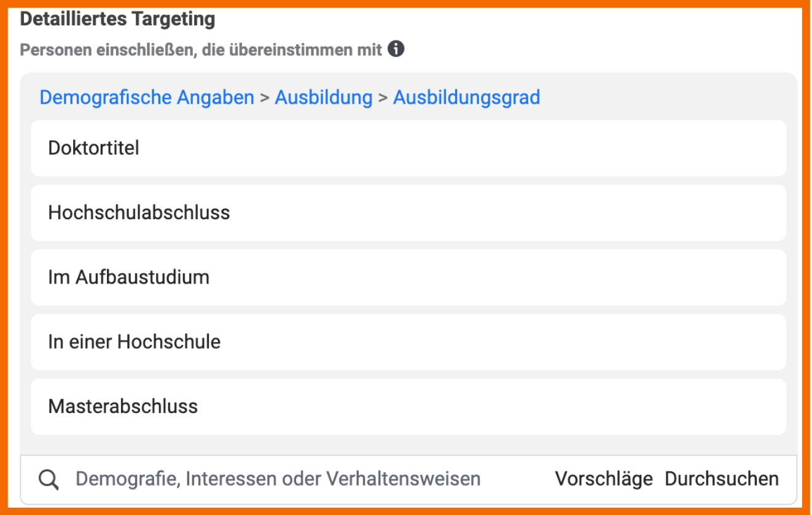Image resolution: width=812 pixels, height=515 pixels.
Task: Select the 'Doktortitel' targeting option
Action: pos(408,149)
